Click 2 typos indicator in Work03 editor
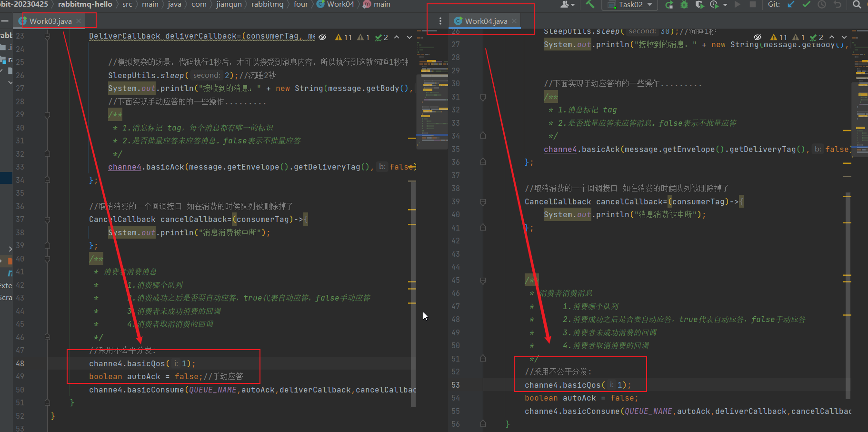Viewport: 868px width, 432px height. pyautogui.click(x=381, y=37)
